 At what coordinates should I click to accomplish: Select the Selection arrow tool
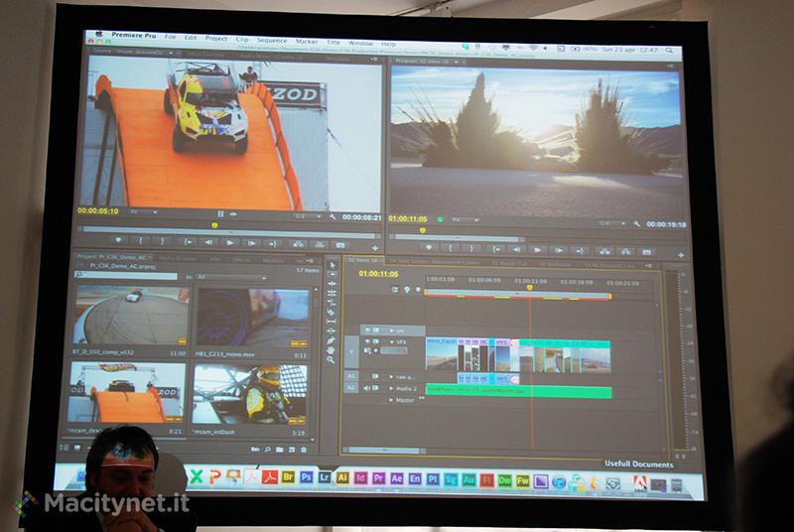(331, 265)
